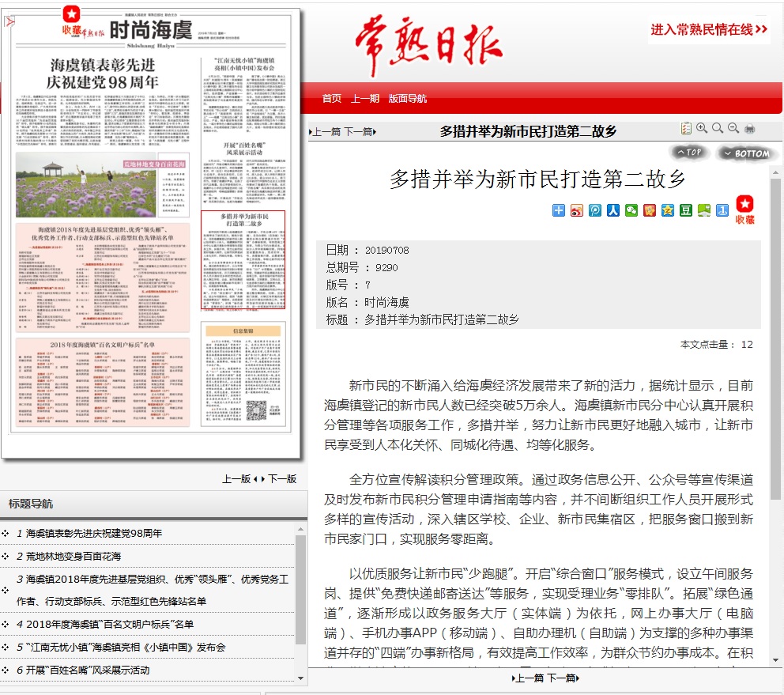784x695 pixels.
Task: Open 进入常熟民情在线 link
Action: tap(708, 29)
